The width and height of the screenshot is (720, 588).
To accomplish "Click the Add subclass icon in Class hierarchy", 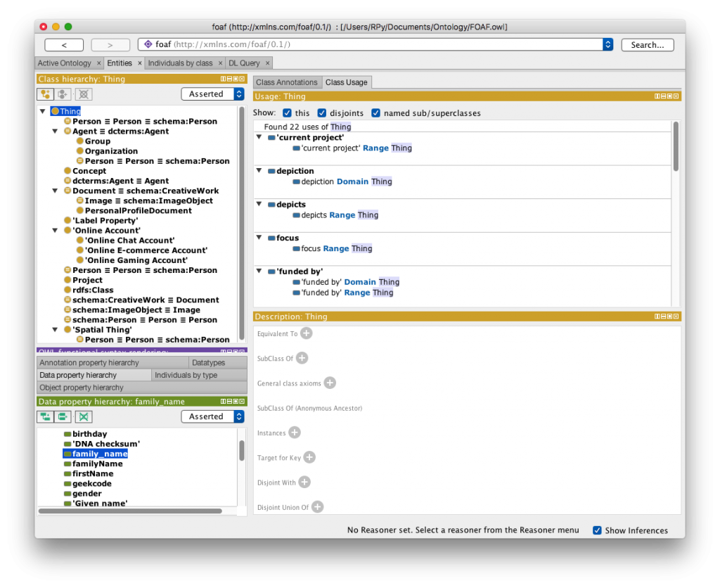I will (46, 94).
